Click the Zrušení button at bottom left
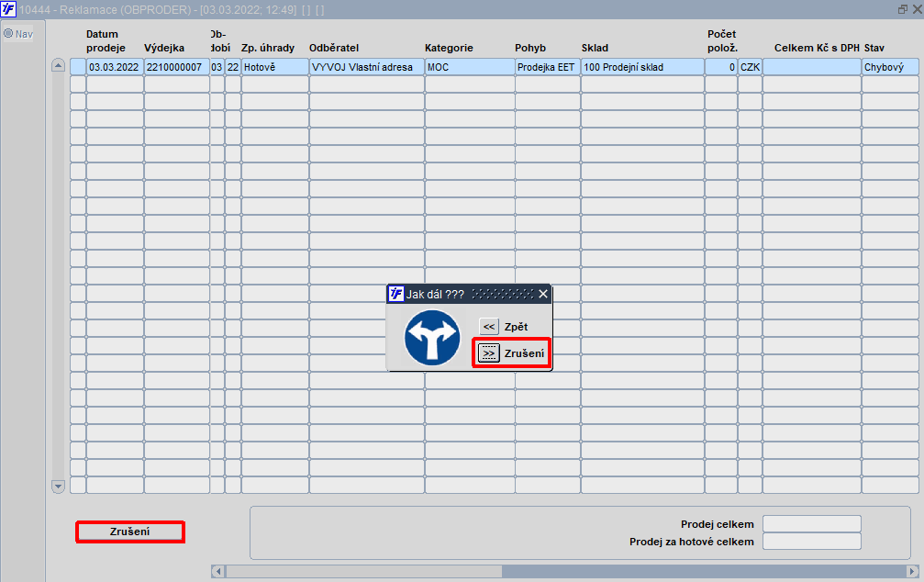924x582 pixels. (129, 532)
